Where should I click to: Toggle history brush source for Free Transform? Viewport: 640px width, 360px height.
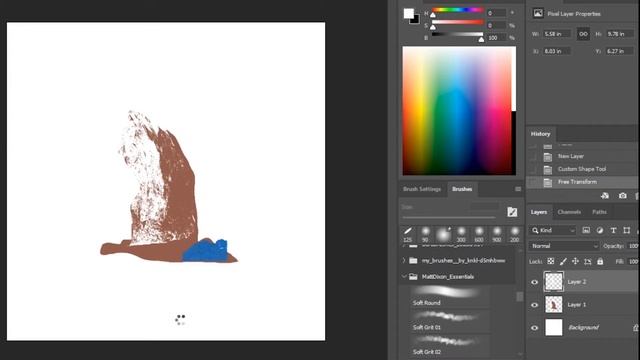click(x=533, y=182)
